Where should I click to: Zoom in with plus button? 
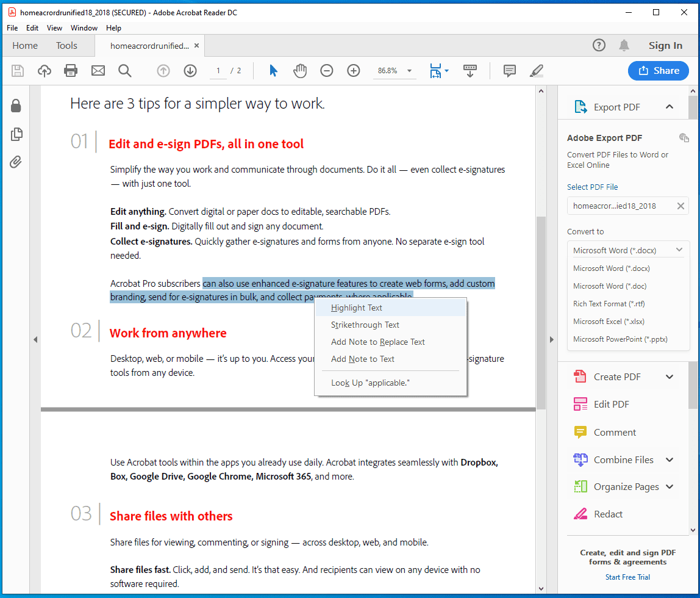(x=354, y=71)
